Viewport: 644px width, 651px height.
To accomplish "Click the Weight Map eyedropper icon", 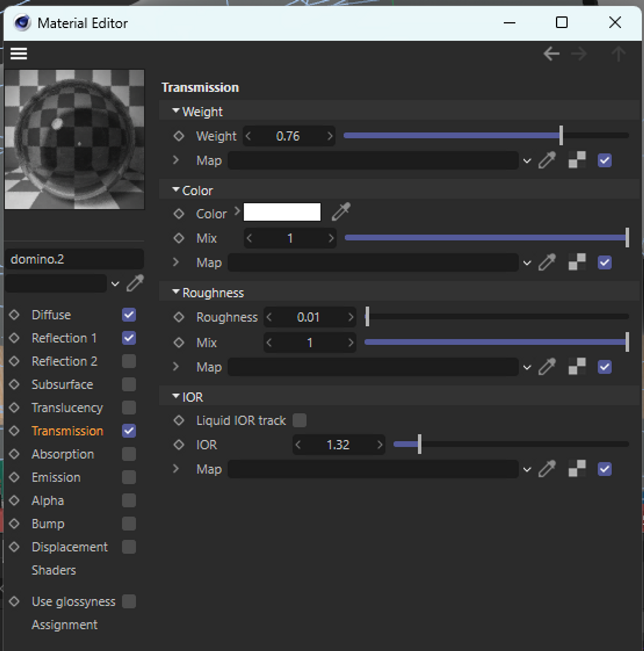I will [x=547, y=160].
